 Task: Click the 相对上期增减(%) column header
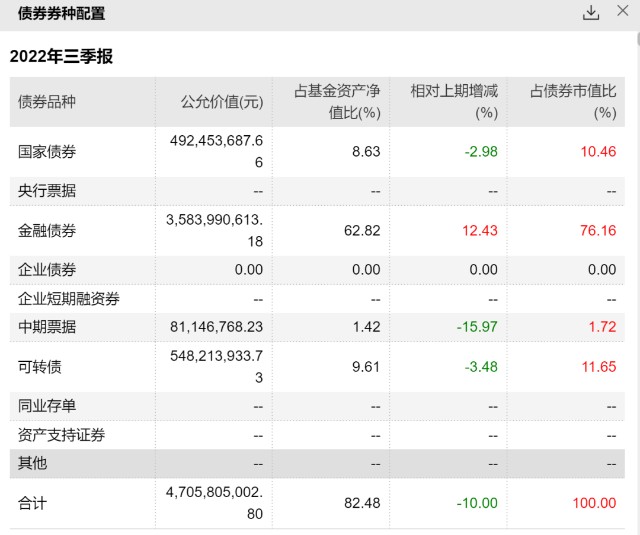pyautogui.click(x=454, y=102)
